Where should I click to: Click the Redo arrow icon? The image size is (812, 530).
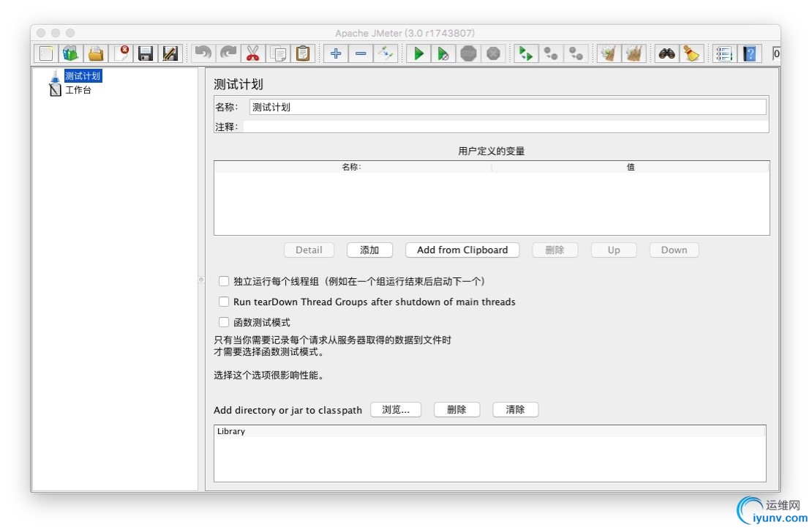point(228,53)
